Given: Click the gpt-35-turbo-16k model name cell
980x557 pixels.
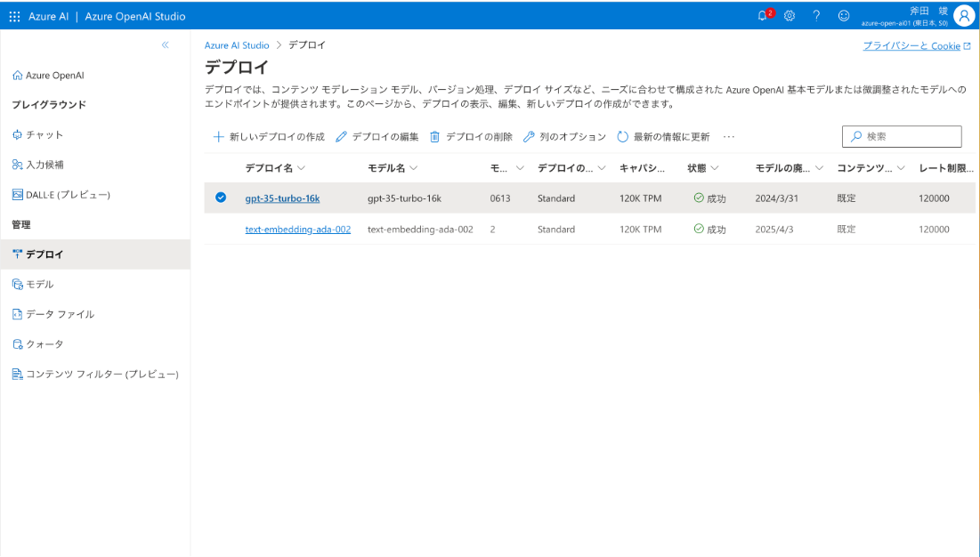Looking at the screenshot, I should pos(404,198).
